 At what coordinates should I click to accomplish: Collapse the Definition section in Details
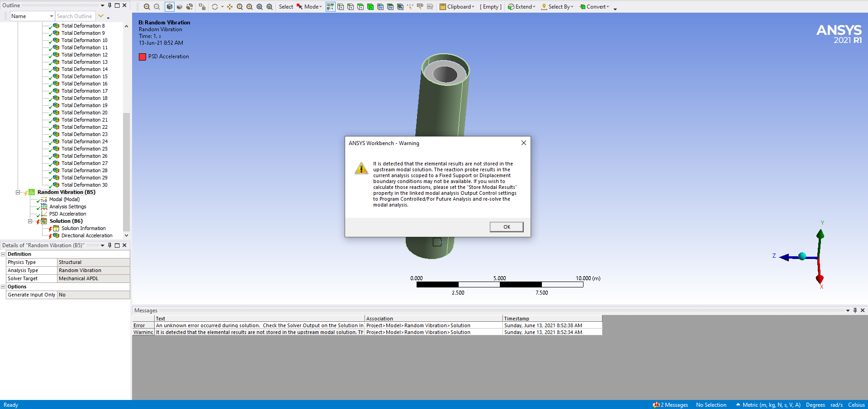pyautogui.click(x=3, y=254)
